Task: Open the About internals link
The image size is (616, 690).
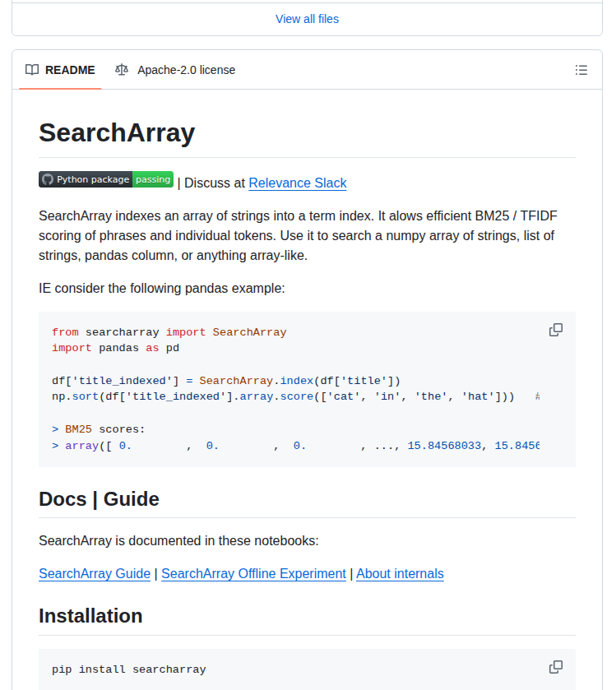Action: tap(400, 573)
